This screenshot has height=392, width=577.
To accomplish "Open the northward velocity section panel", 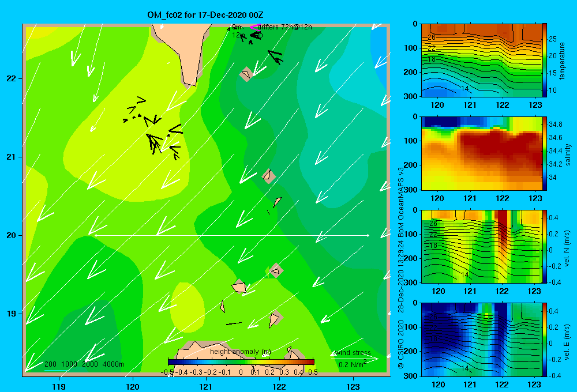I will point(481,246).
